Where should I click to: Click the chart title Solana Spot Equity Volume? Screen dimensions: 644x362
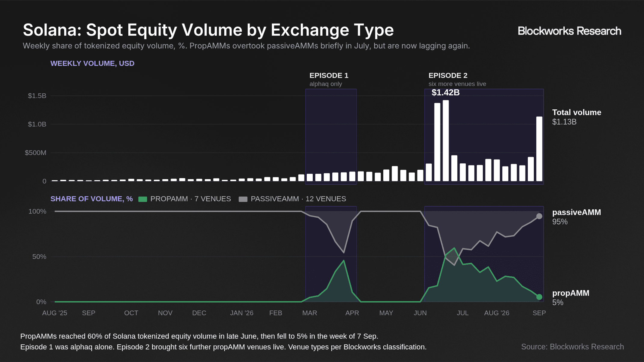(208, 30)
